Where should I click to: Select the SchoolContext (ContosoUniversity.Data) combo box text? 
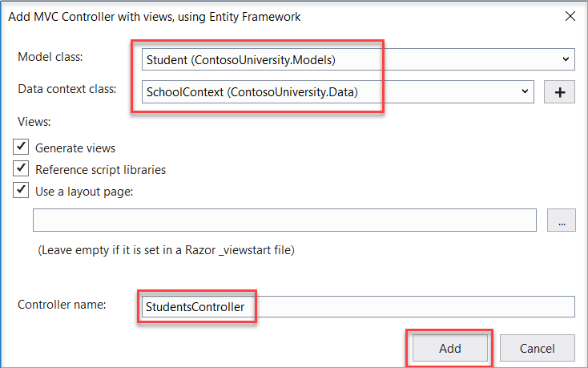(252, 92)
